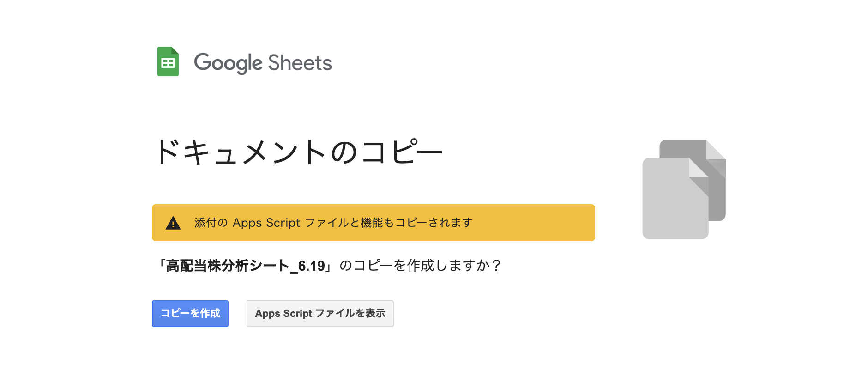Click the ドキュメントのコピー heading
The height and width of the screenshot is (389, 868).
pyautogui.click(x=299, y=152)
